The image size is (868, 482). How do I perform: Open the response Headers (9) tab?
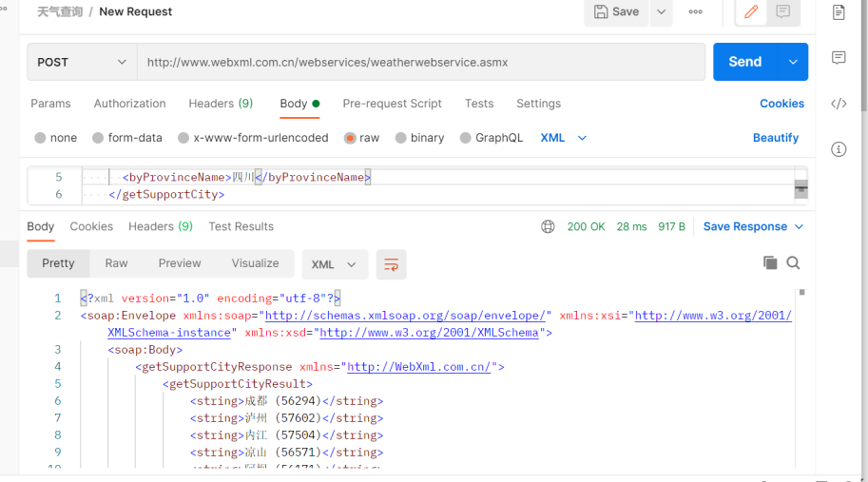161,226
